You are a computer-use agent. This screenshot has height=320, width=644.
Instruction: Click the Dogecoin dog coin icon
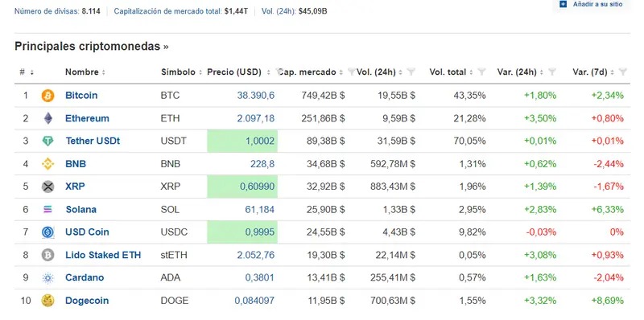click(x=47, y=301)
